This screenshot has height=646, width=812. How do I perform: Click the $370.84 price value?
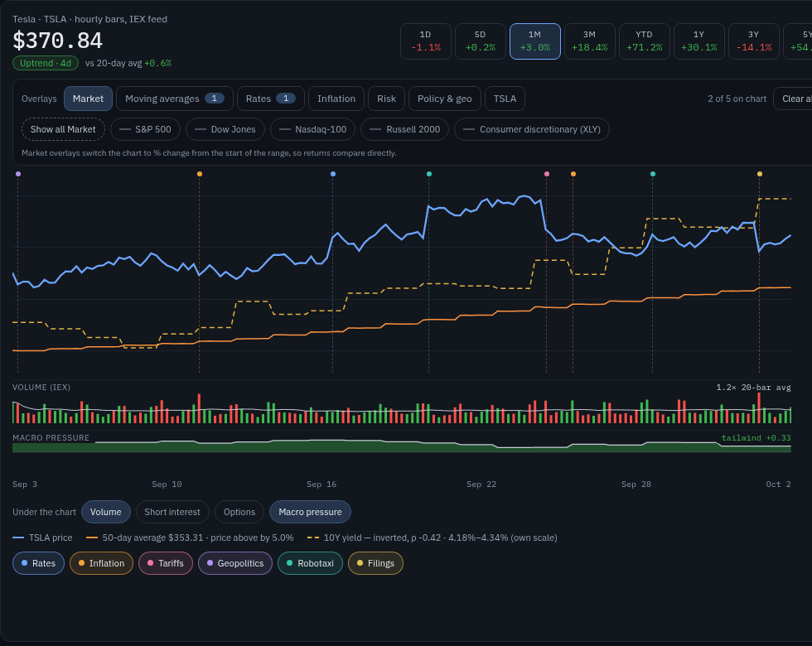(x=57, y=41)
